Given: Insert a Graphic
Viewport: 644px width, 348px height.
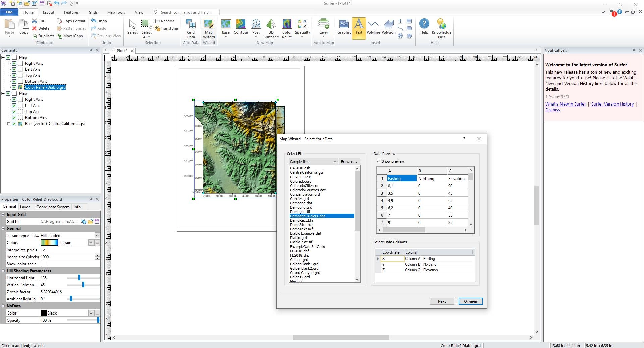Looking at the screenshot, I should [344, 27].
